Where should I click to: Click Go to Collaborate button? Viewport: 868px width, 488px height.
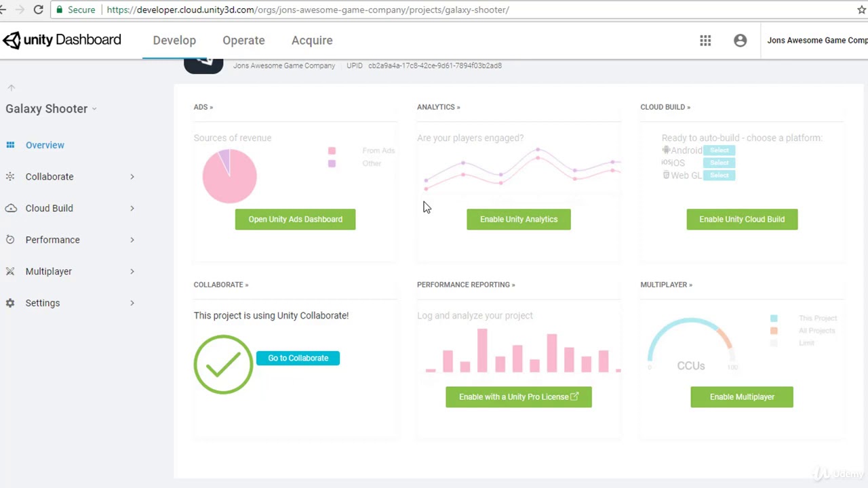coord(298,358)
